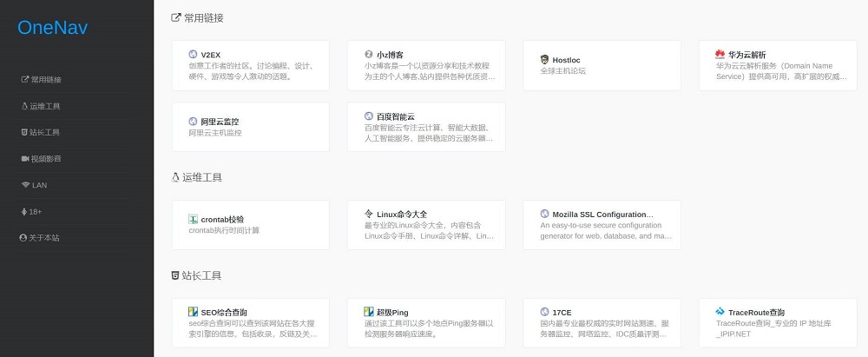Select 18+ in the sidebar
The height and width of the screenshot is (357, 868).
pos(31,212)
